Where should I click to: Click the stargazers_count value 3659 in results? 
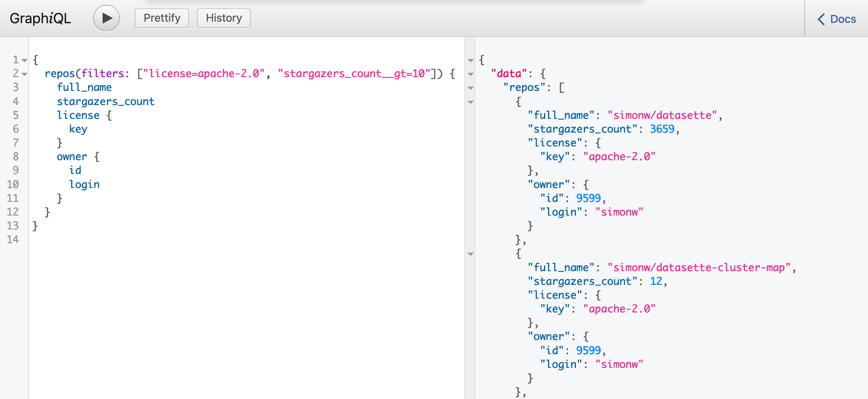click(662, 129)
